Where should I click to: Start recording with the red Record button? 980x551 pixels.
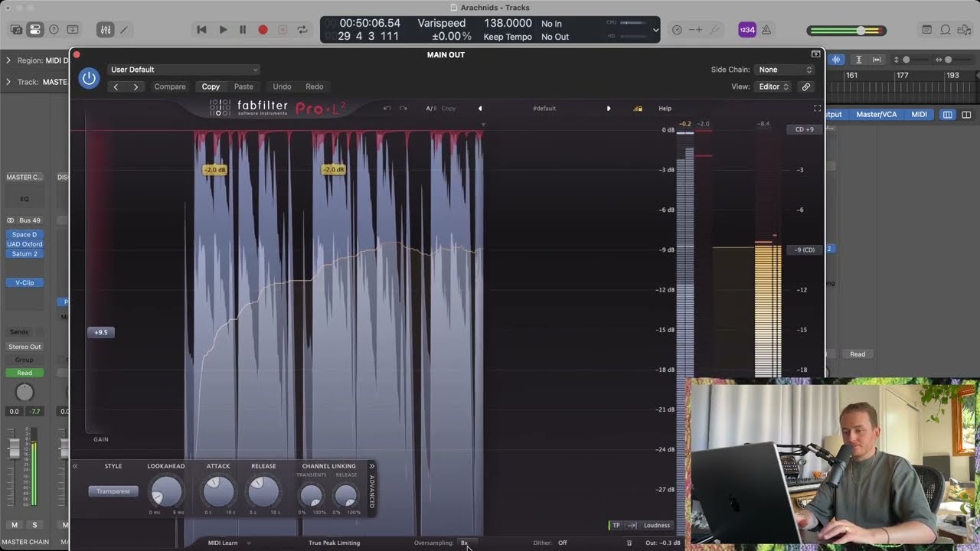click(263, 30)
